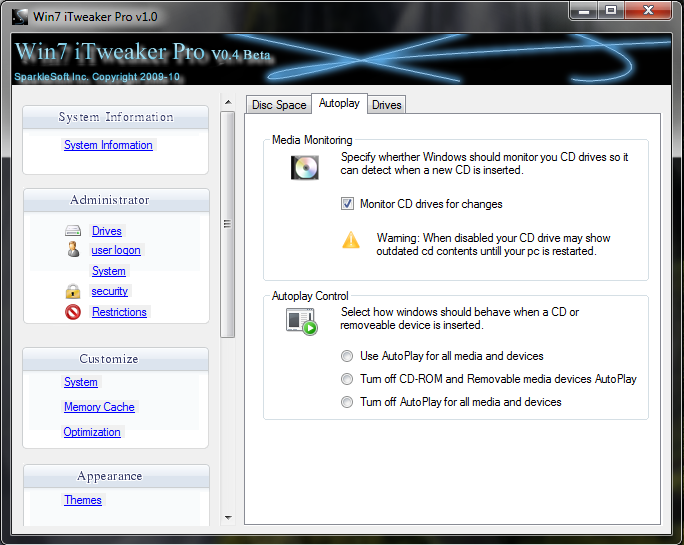Open the System link under Administrator
684x545 pixels.
[109, 271]
